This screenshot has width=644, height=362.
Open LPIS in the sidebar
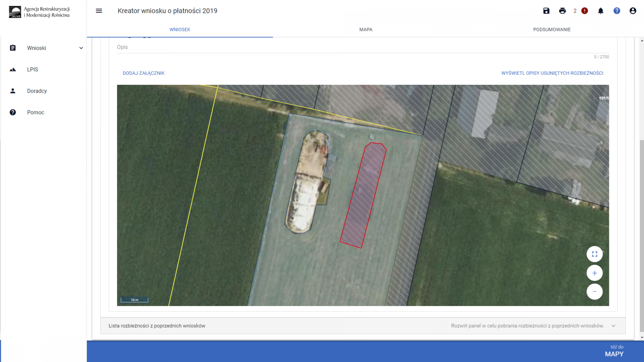(x=33, y=70)
